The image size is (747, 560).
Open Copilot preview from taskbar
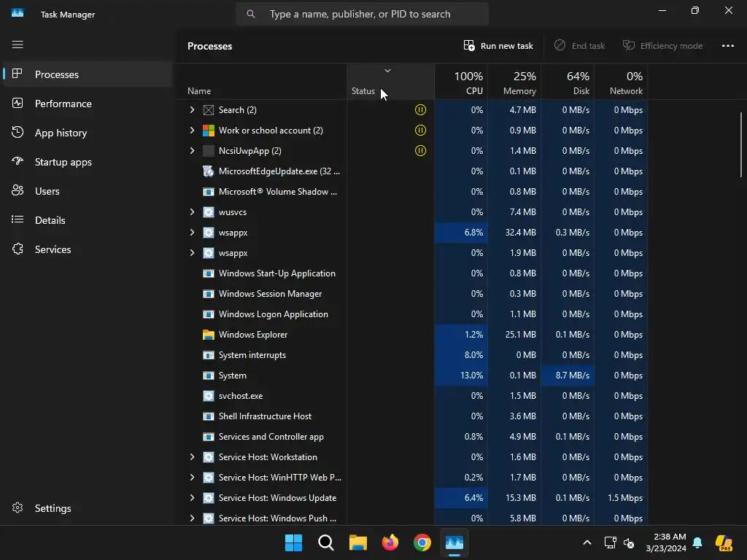pyautogui.click(x=724, y=542)
